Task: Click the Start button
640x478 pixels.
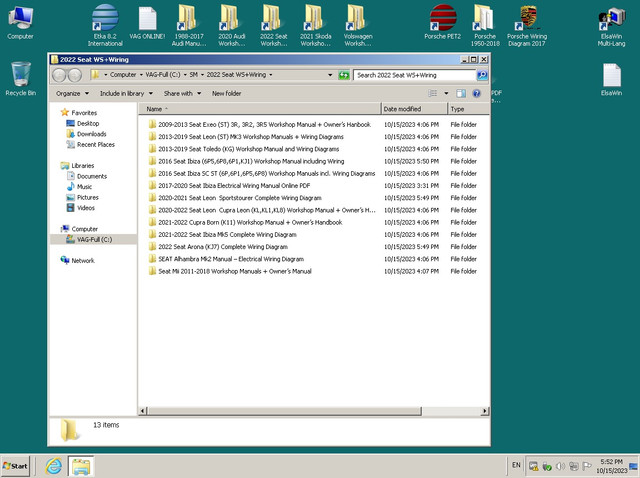Action: [x=15, y=466]
